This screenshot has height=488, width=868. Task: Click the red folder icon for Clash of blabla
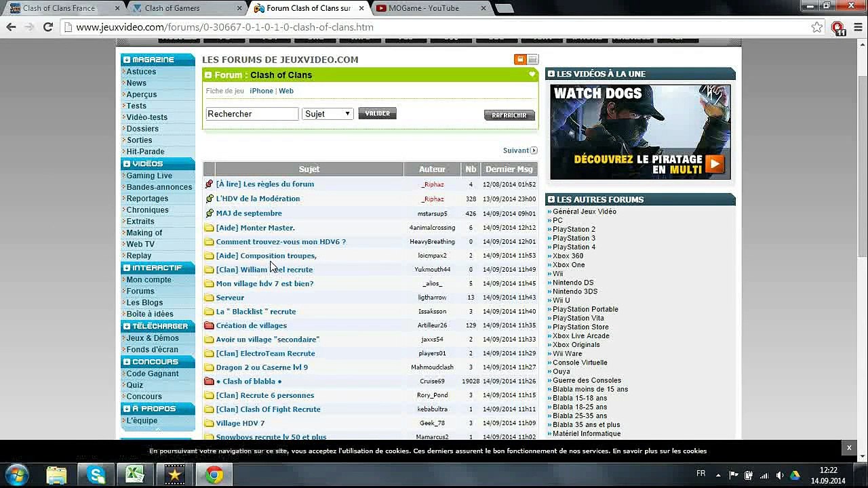(x=209, y=382)
